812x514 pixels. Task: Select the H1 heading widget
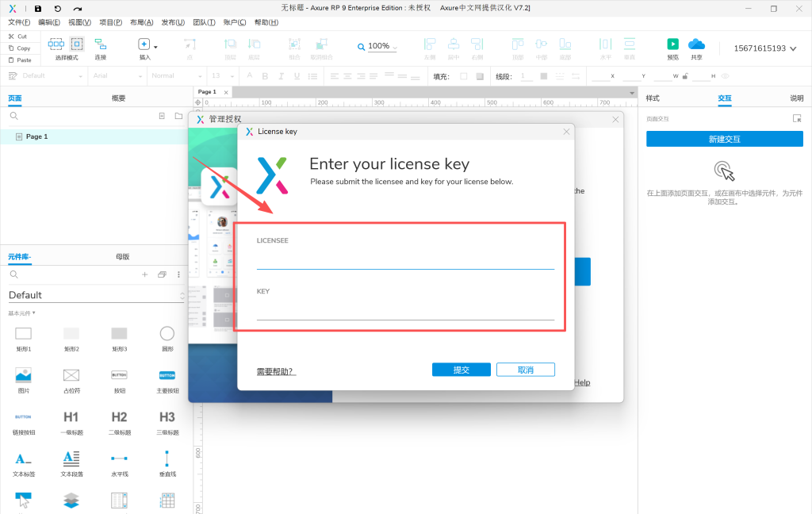pos(71,416)
